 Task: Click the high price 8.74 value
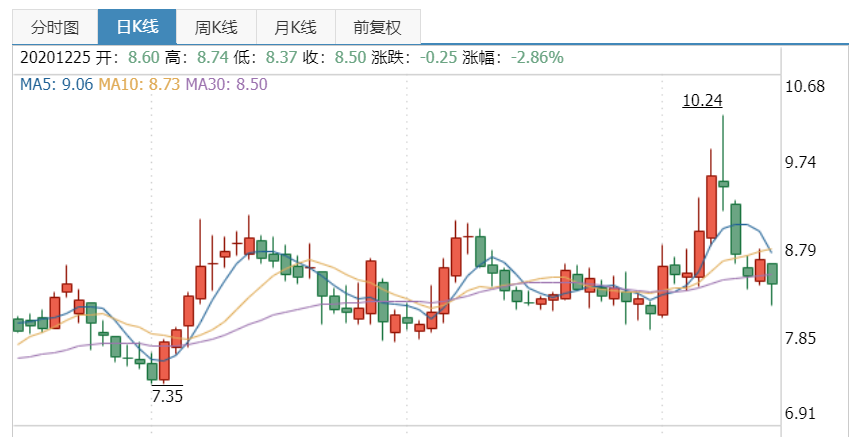point(213,57)
